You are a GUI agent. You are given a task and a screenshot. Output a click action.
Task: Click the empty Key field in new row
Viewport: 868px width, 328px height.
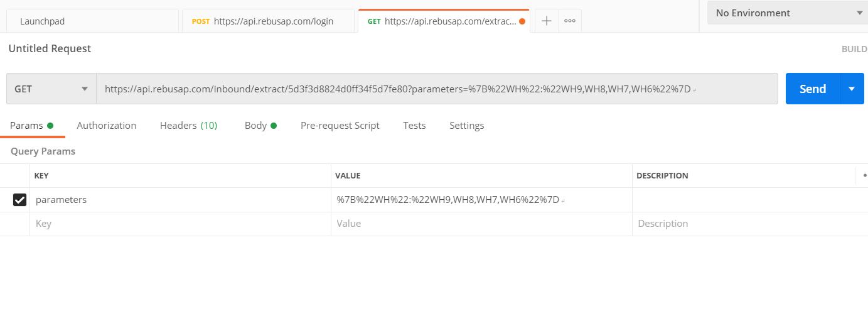click(x=180, y=224)
